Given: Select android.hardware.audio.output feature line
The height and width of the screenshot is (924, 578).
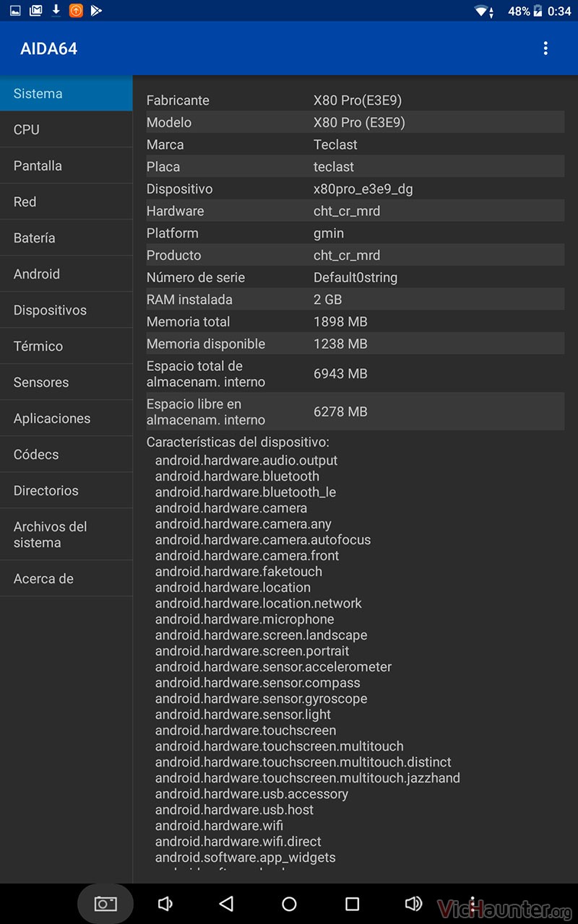Looking at the screenshot, I should coord(246,461).
